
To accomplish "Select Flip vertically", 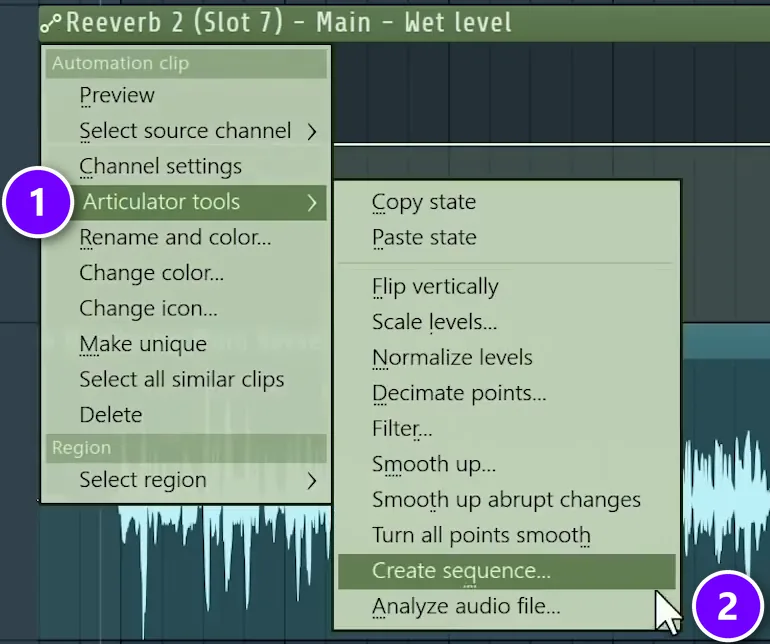I will [507, 286].
